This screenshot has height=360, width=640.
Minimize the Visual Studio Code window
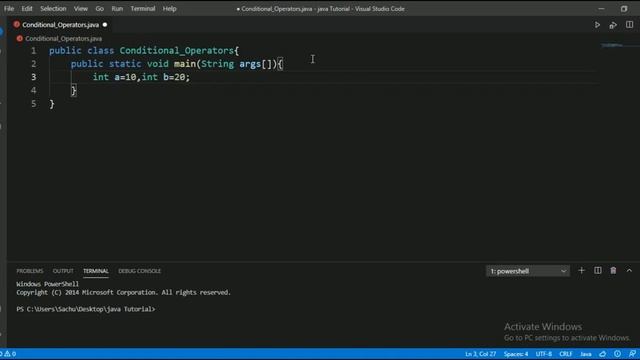601,9
